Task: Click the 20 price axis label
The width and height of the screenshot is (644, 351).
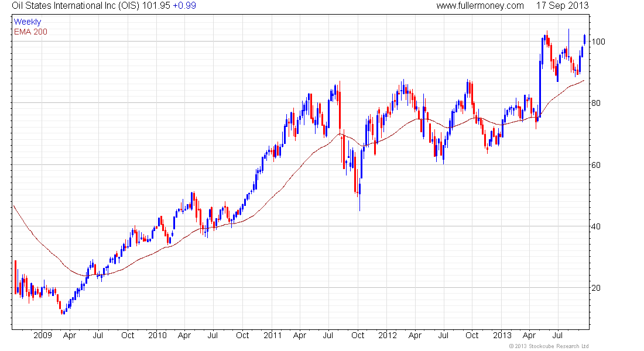Action: 596,288
